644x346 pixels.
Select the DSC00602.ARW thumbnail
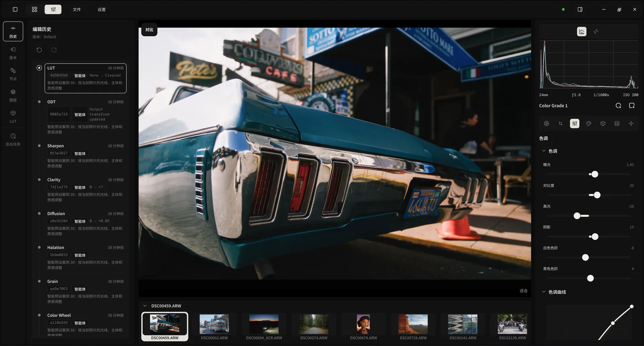click(x=214, y=327)
